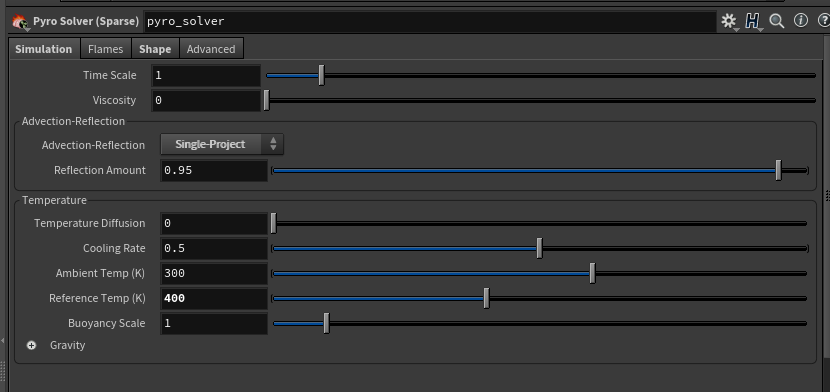Open the gear parameter options menu
This screenshot has width=830, height=392.
[x=729, y=21]
